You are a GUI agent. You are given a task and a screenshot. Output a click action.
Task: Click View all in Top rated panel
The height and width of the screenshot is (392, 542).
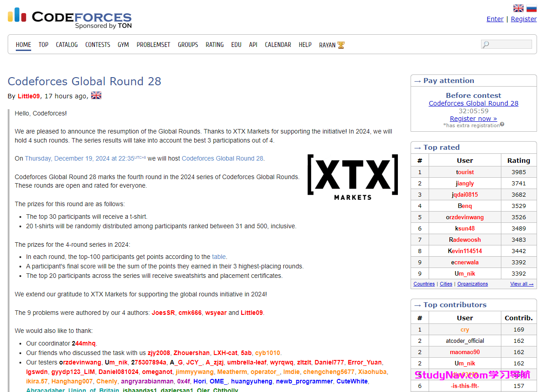[522, 284]
